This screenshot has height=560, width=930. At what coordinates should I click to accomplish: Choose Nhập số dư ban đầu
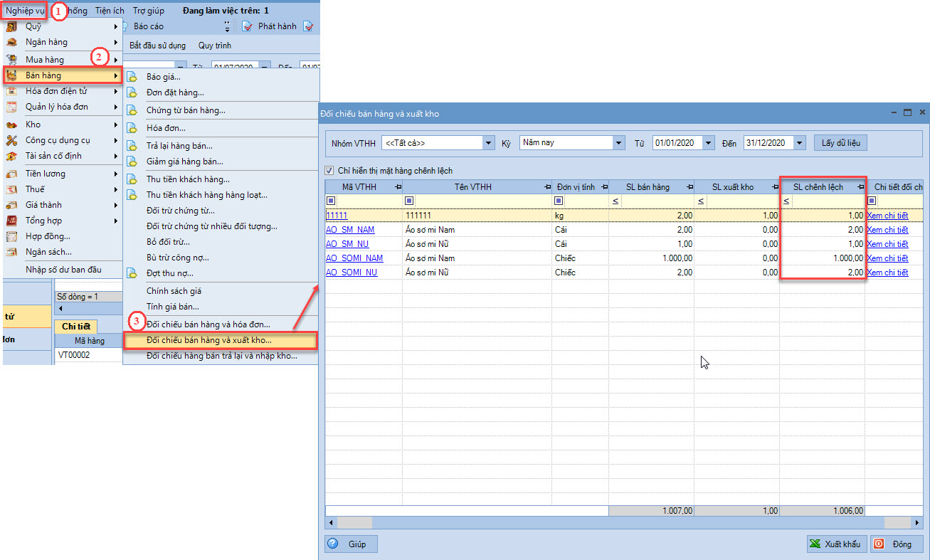tap(63, 270)
